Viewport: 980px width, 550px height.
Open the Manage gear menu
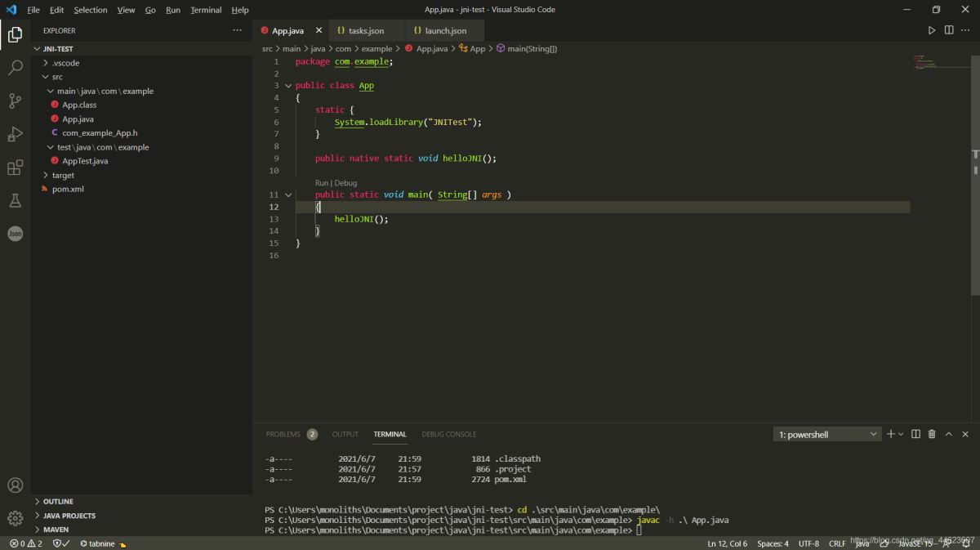coord(15,517)
